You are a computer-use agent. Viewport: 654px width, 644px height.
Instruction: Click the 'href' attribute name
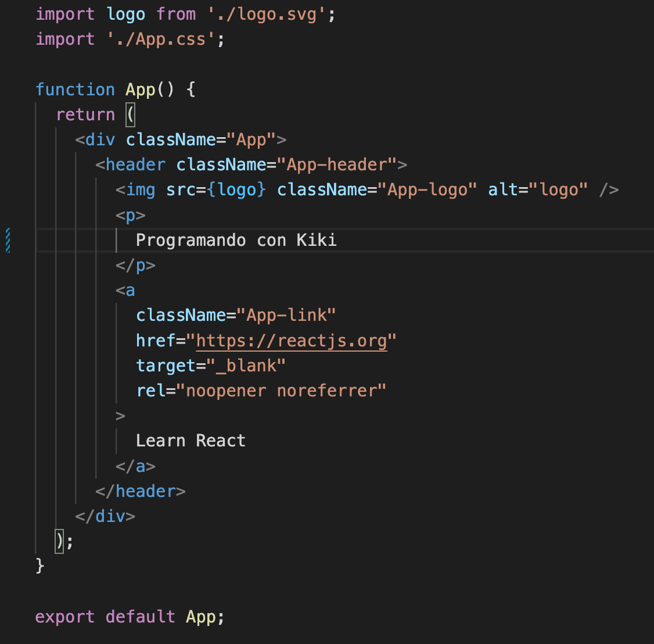[156, 341]
